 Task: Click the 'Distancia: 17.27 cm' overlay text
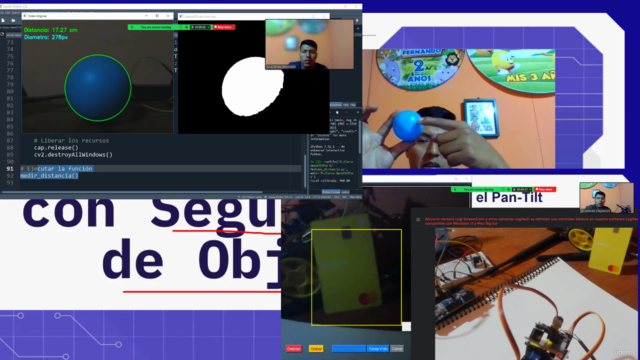pos(51,30)
